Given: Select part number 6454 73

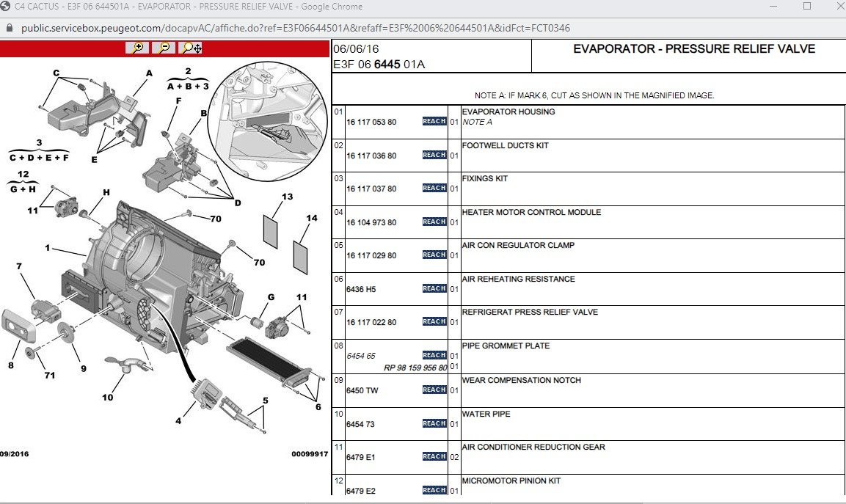Looking at the screenshot, I should (x=360, y=425).
